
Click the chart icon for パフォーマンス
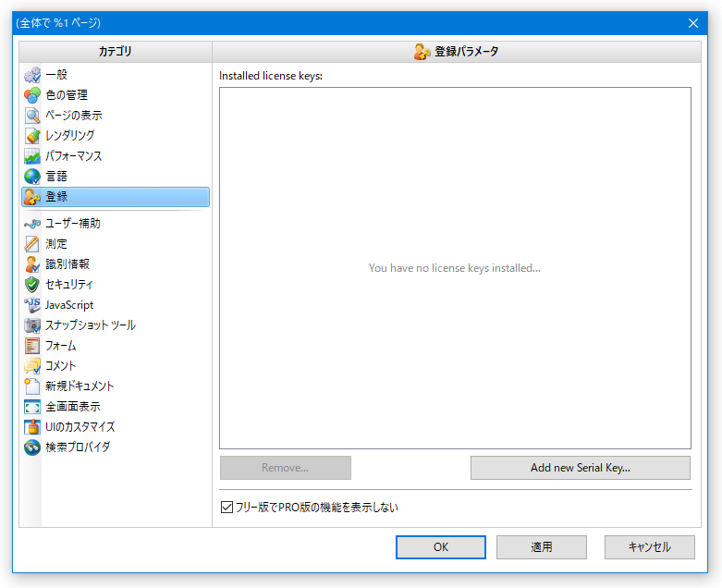32,155
